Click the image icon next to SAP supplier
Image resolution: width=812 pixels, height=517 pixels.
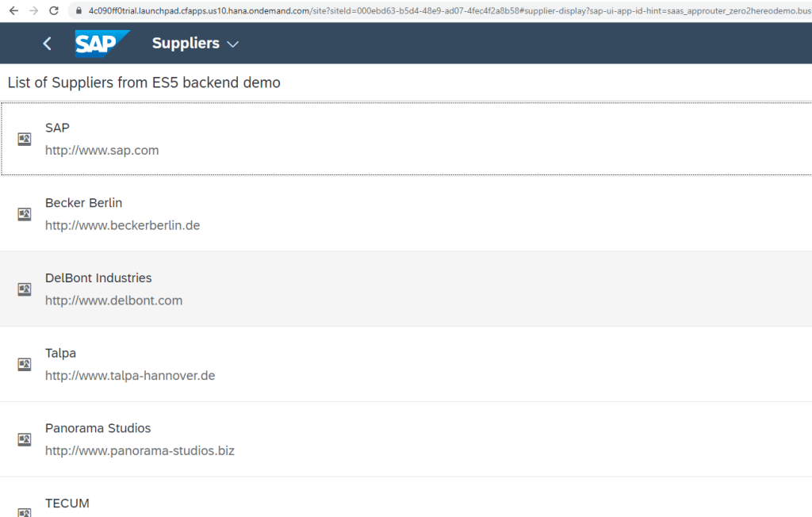(25, 139)
